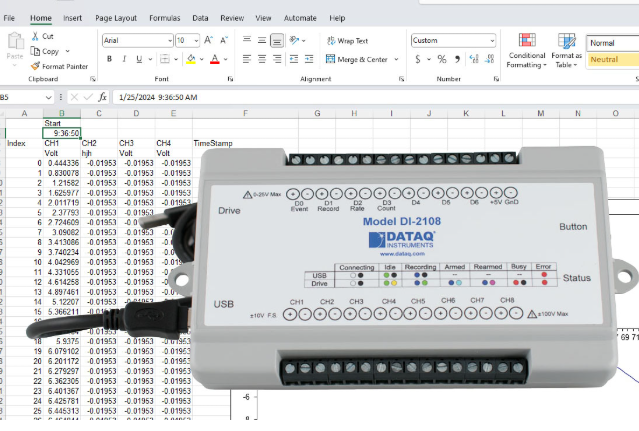This screenshot has height=431, width=639.
Task: Switch to the View tab
Action: pos(263,18)
